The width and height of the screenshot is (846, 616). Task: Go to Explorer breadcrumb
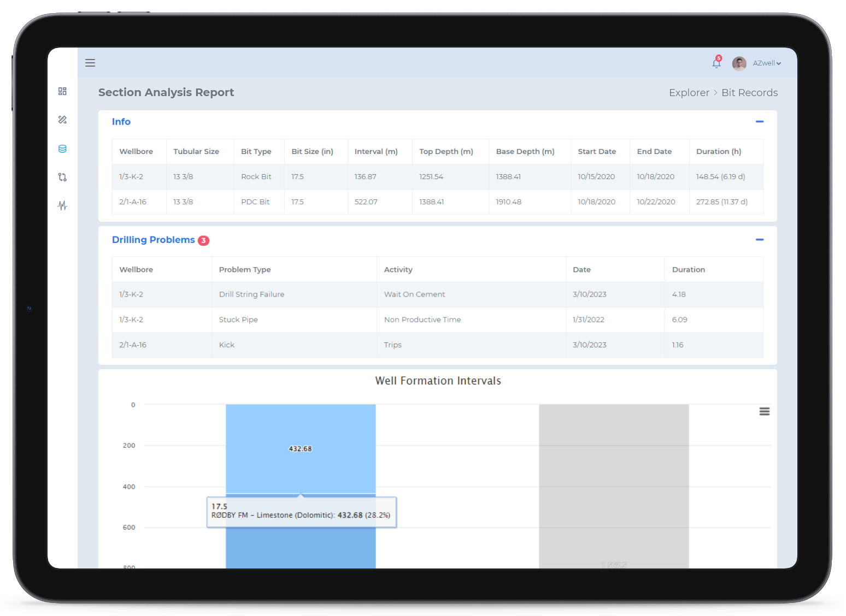coord(689,93)
